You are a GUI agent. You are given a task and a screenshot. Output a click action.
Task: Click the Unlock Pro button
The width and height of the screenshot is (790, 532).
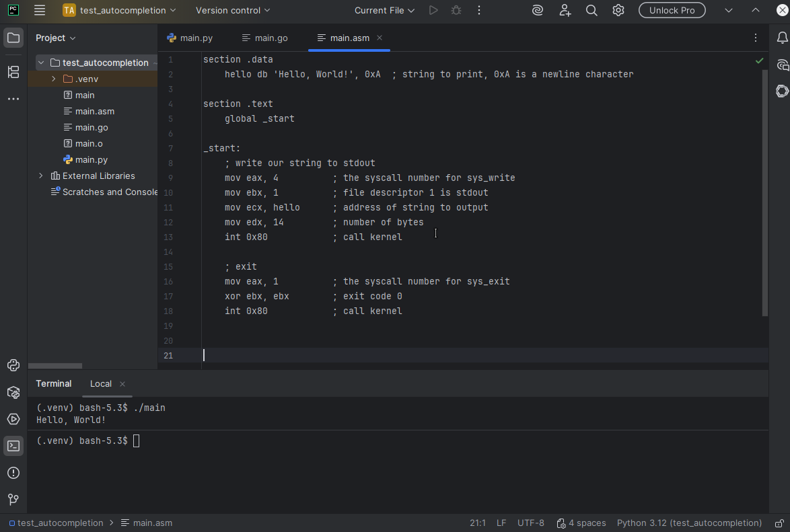672,11
